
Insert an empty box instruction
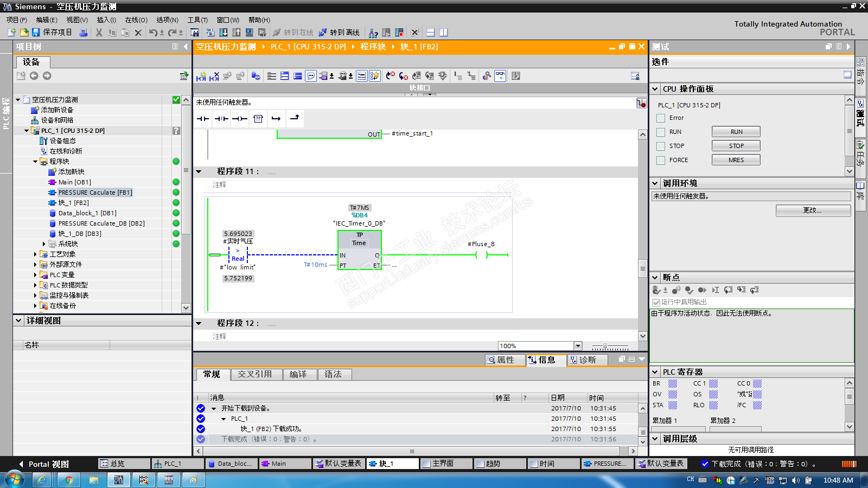(x=258, y=118)
